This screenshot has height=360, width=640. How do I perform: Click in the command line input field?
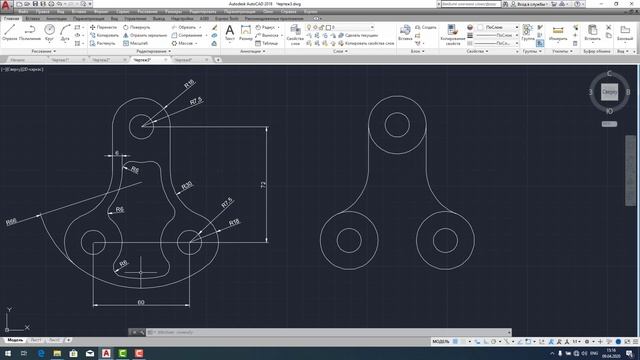click(329, 332)
